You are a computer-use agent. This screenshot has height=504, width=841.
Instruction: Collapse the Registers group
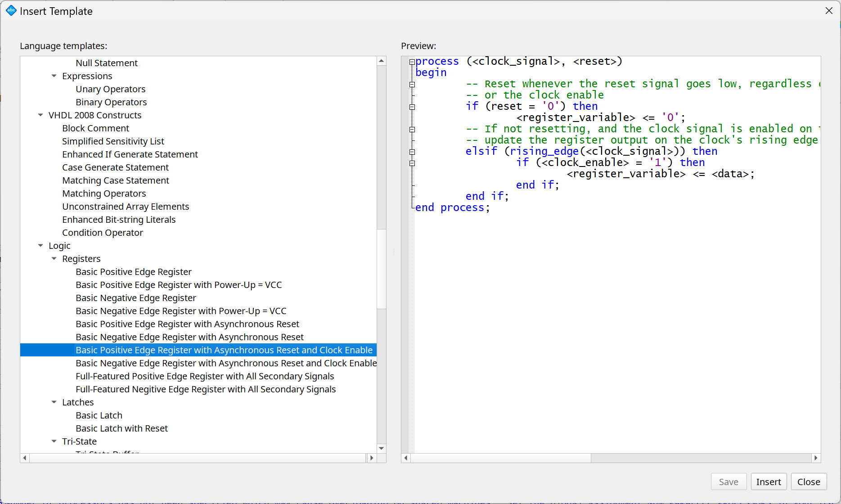click(x=54, y=258)
